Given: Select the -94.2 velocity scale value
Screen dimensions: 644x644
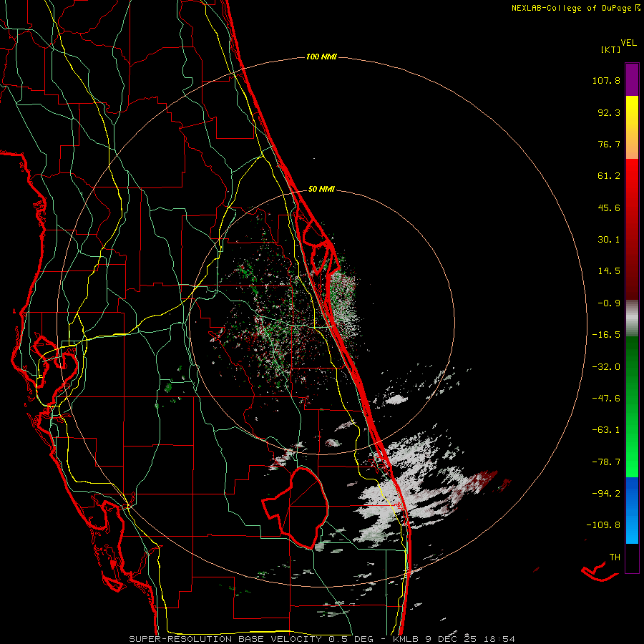Looking at the screenshot, I should 606,493.
